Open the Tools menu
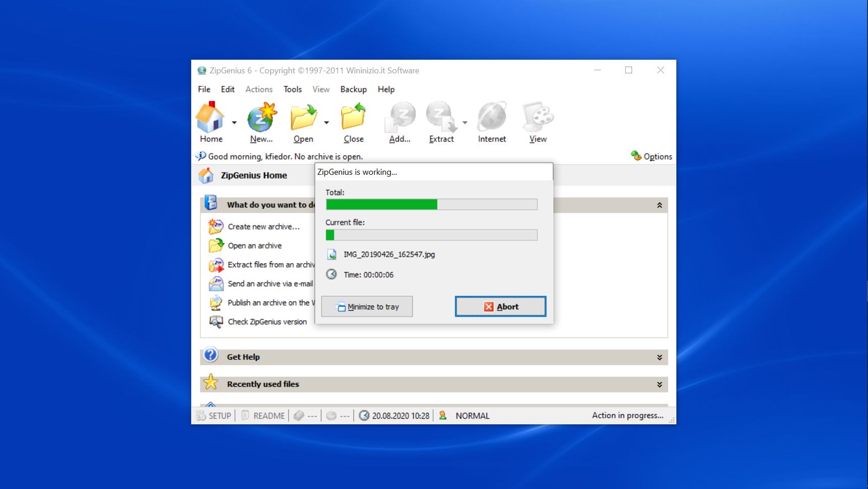 [293, 89]
